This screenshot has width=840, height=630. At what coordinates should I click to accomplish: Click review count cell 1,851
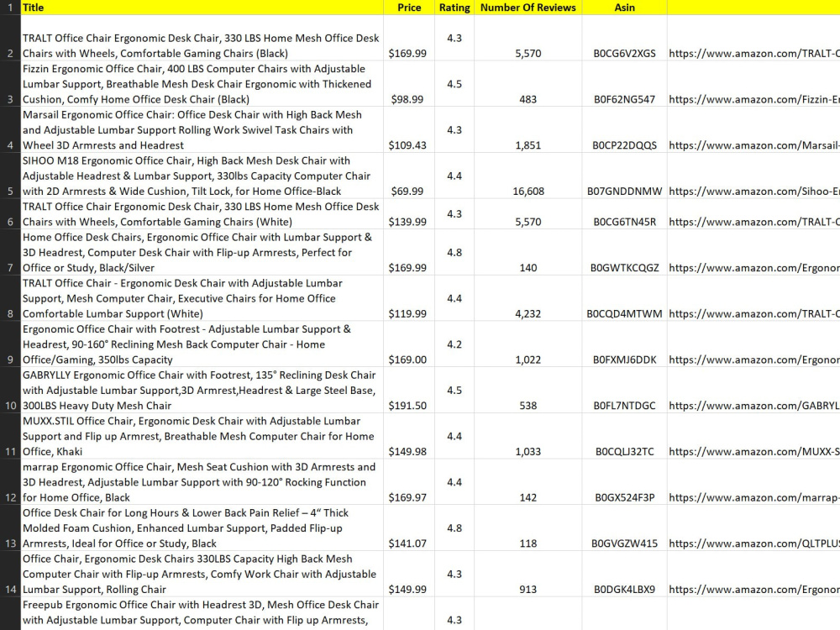[528, 129]
